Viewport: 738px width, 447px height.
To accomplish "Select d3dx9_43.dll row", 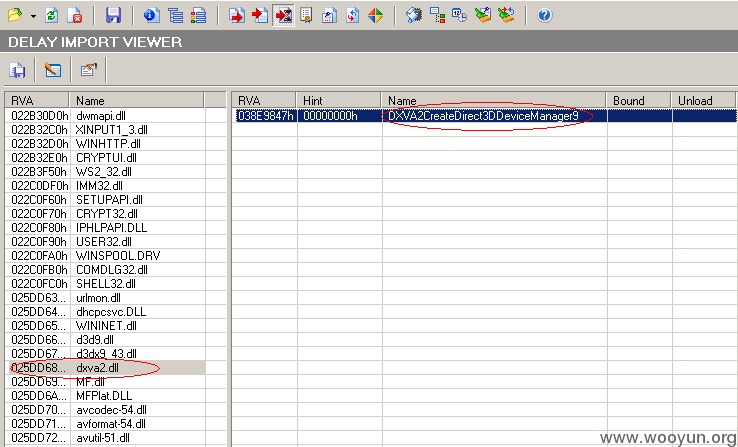I will tap(105, 354).
